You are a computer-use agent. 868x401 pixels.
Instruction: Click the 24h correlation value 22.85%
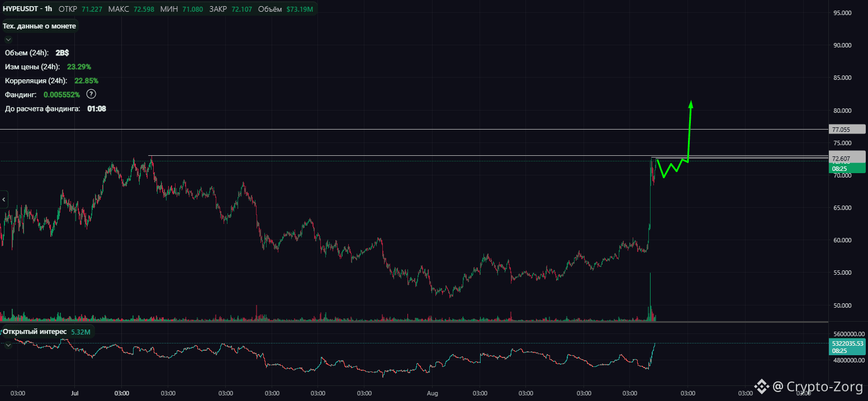[x=86, y=80]
